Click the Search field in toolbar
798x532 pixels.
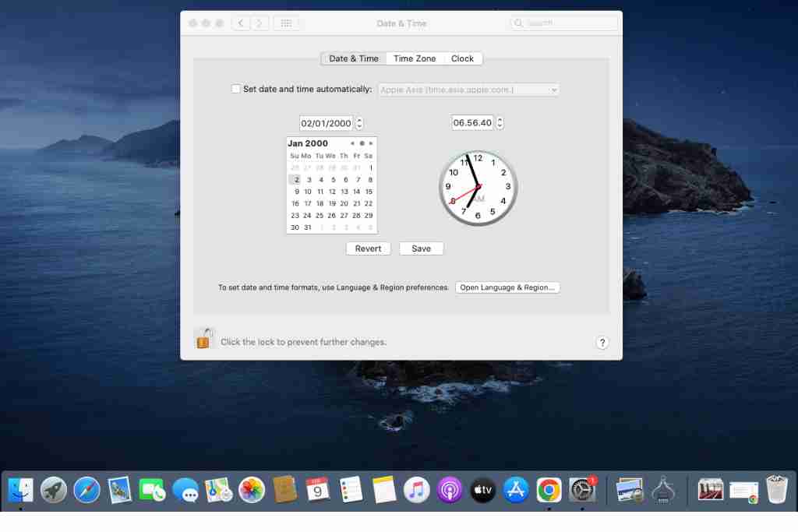pyautogui.click(x=564, y=23)
